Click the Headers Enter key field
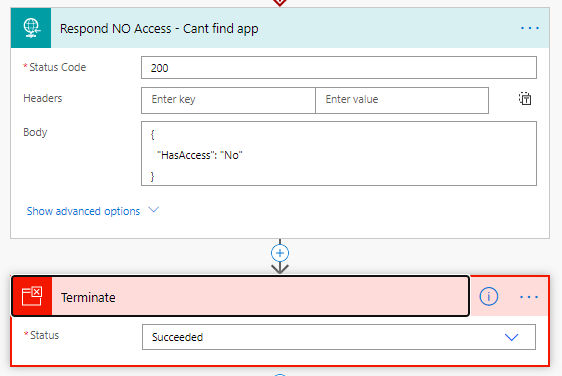Image resolution: width=562 pixels, height=376 pixels. click(228, 100)
